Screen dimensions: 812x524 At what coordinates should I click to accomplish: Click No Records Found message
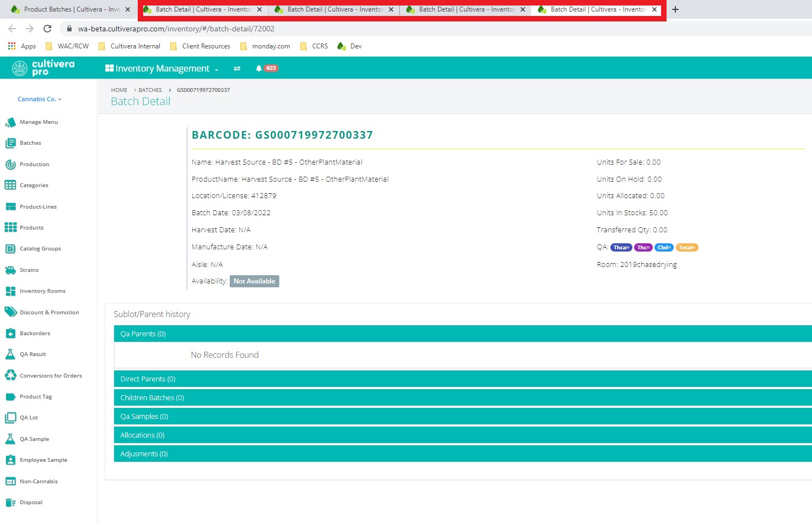click(x=225, y=355)
